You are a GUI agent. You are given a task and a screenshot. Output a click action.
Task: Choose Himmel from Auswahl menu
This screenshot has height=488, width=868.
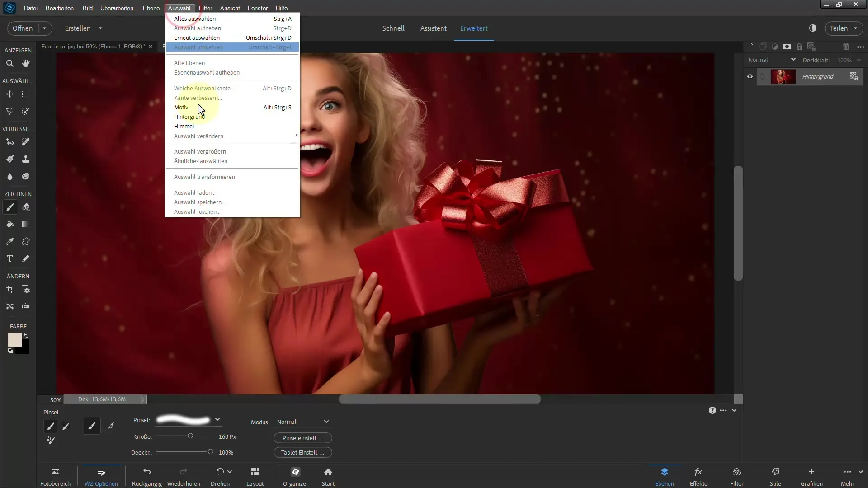[x=232, y=126]
